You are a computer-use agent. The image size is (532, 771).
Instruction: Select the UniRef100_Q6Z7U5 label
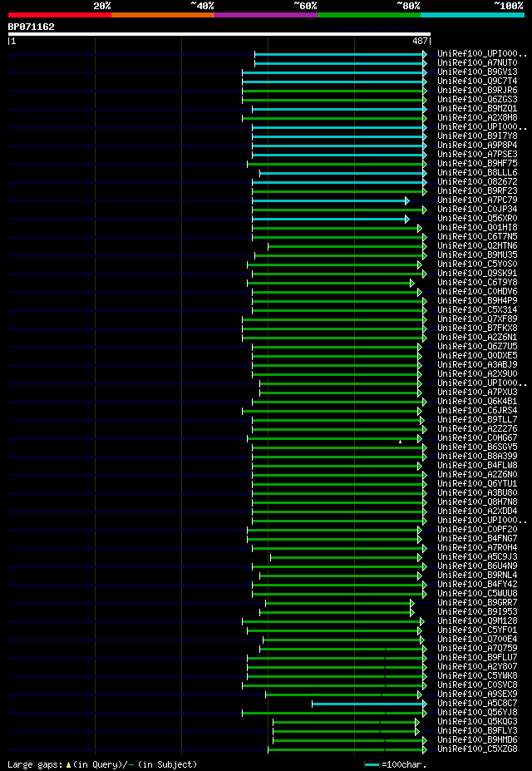(x=477, y=347)
